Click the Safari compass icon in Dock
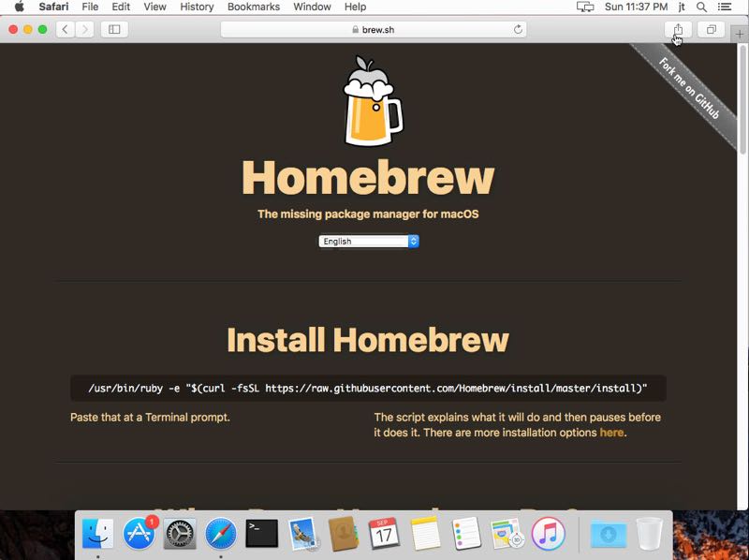749x560 pixels. 221,533
